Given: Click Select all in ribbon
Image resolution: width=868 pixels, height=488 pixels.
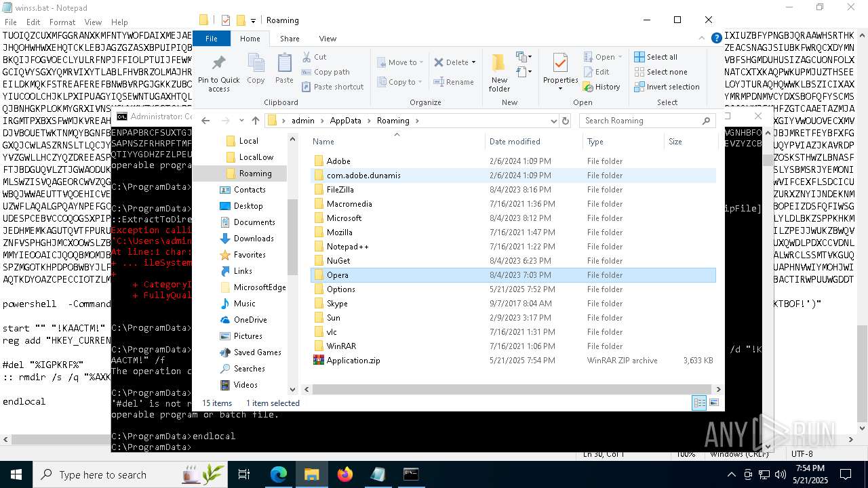Looking at the screenshot, I should 656,57.
